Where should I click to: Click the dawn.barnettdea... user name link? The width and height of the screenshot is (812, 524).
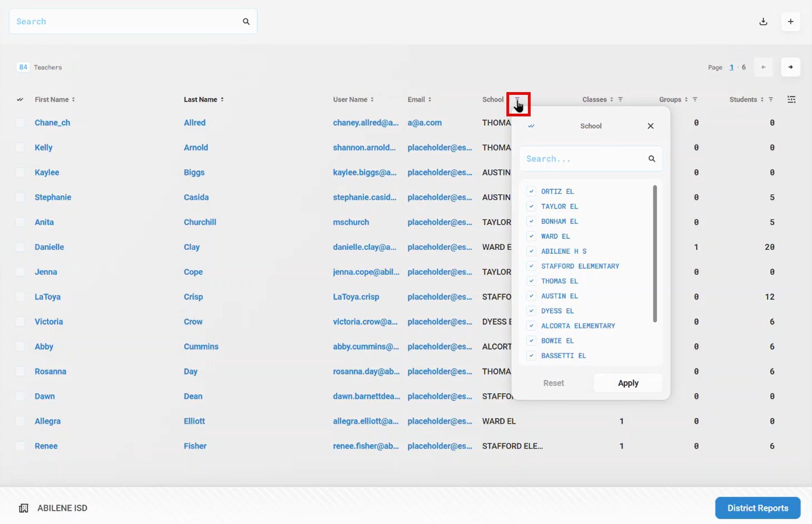click(366, 396)
